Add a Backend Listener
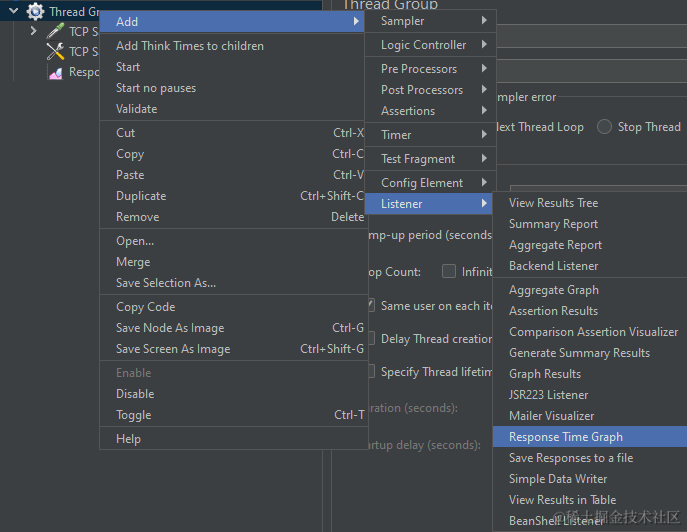 [x=590, y=266]
